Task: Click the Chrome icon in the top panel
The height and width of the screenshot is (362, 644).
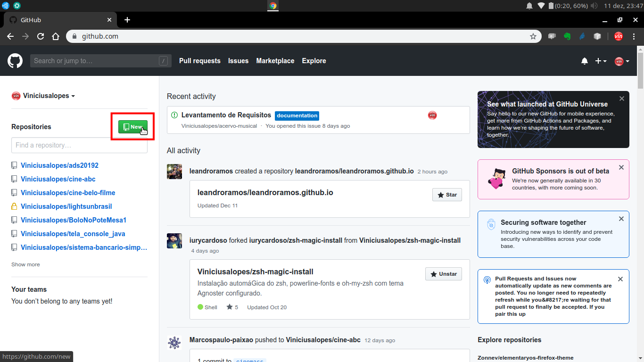Action: (273, 6)
